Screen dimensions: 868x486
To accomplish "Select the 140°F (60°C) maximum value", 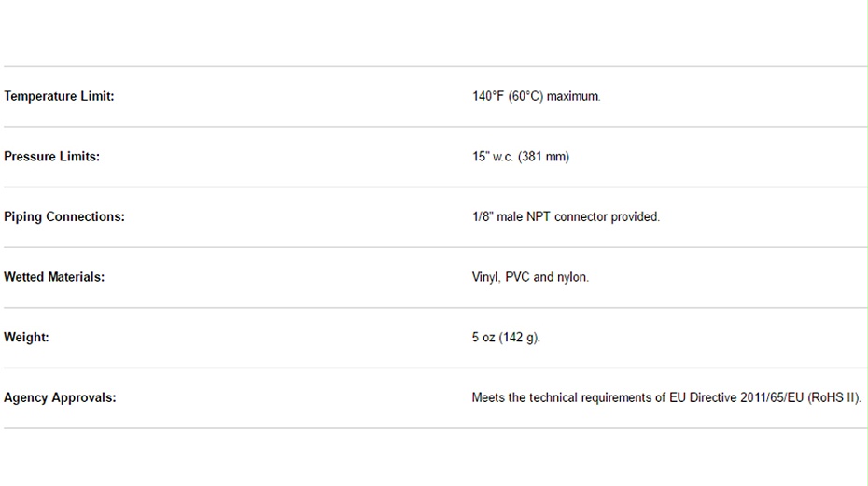I will (x=536, y=96).
